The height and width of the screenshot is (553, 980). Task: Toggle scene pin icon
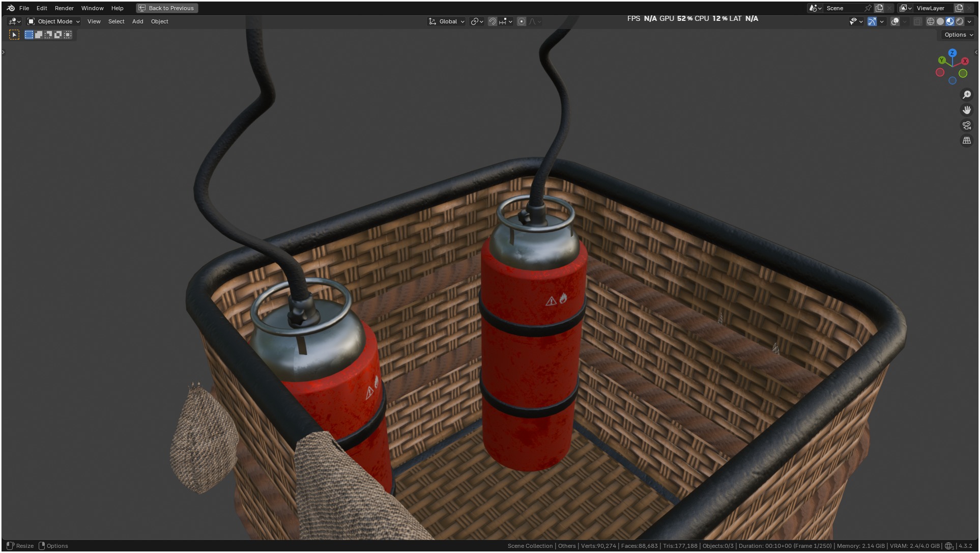point(868,8)
